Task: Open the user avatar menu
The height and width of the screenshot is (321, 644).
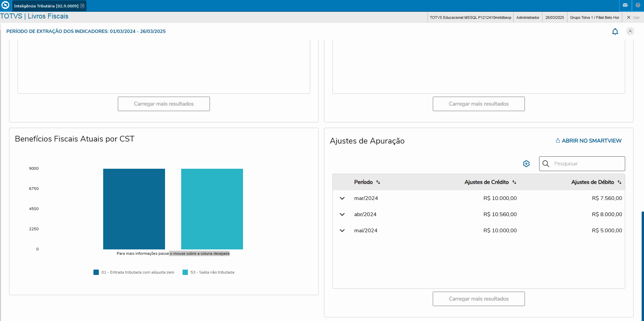Action: 630,31
